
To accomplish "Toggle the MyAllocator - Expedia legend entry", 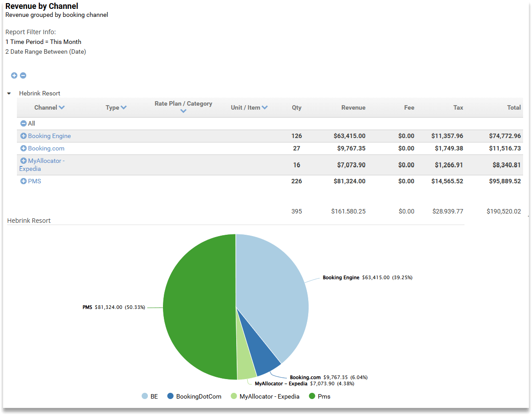I will (265, 396).
